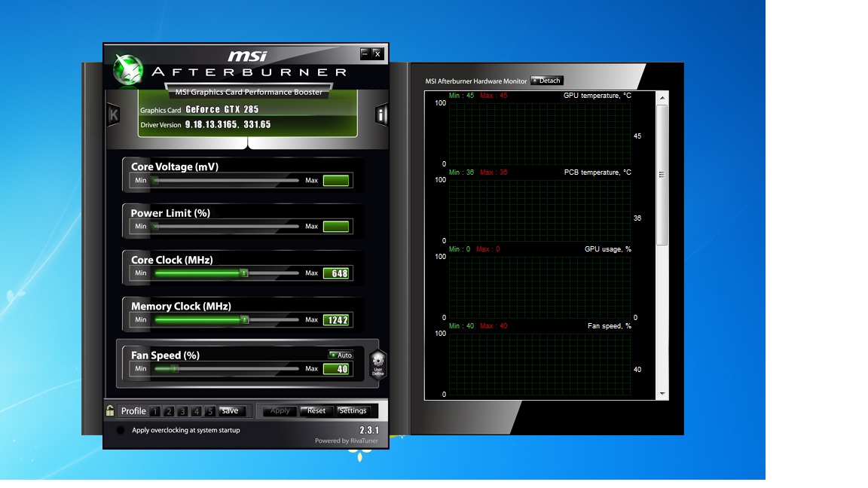Click the driver version 9.18.13.3165 text
This screenshot has width=868, height=488.
[228, 124]
